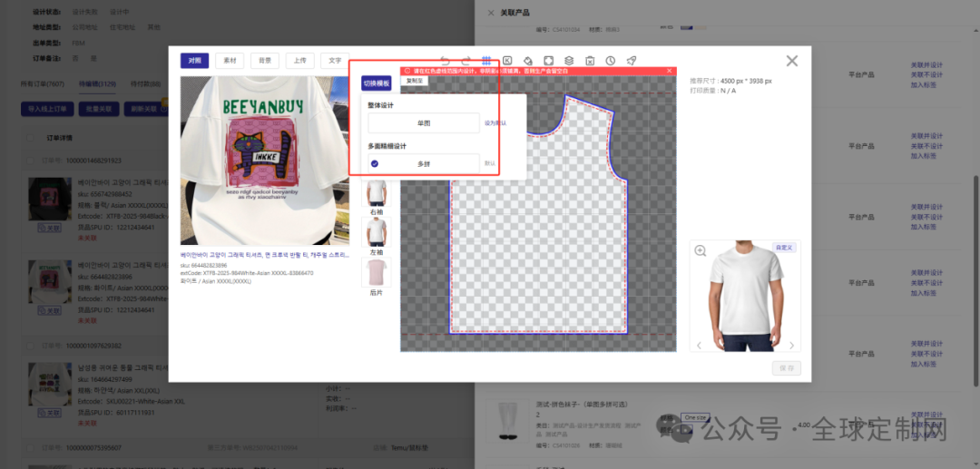Image resolution: width=980 pixels, height=469 pixels.
Task: Click the rocket icon in toolbar
Action: (632, 60)
